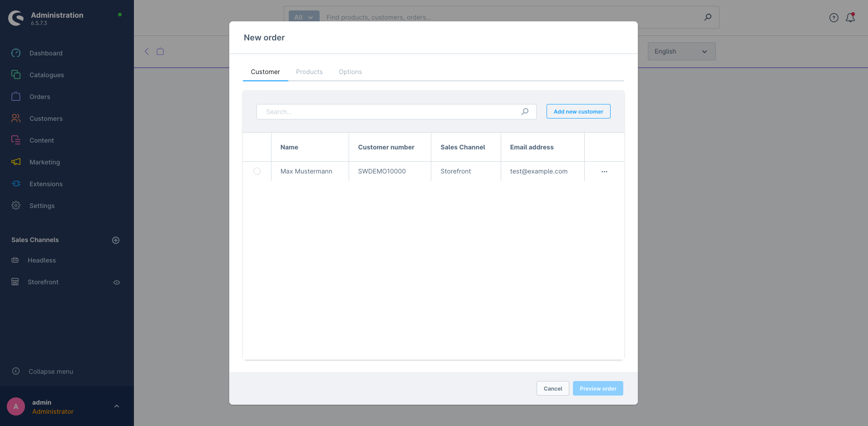Switch to the Products tab

(309, 72)
